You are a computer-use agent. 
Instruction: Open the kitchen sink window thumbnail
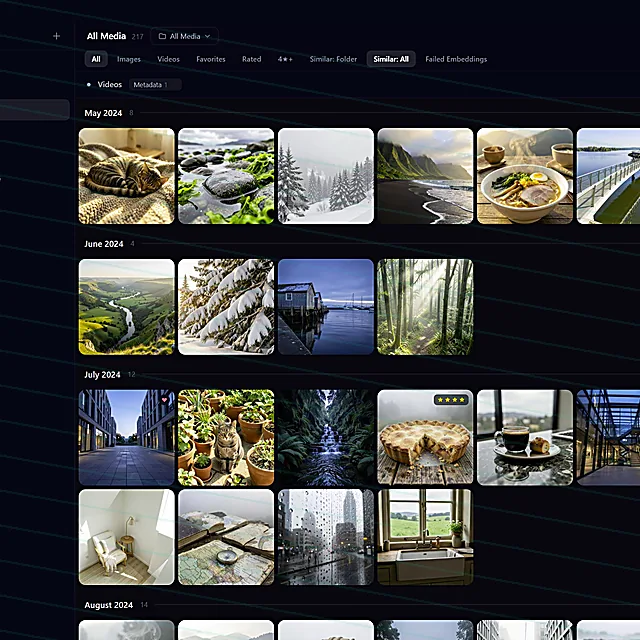coord(425,537)
